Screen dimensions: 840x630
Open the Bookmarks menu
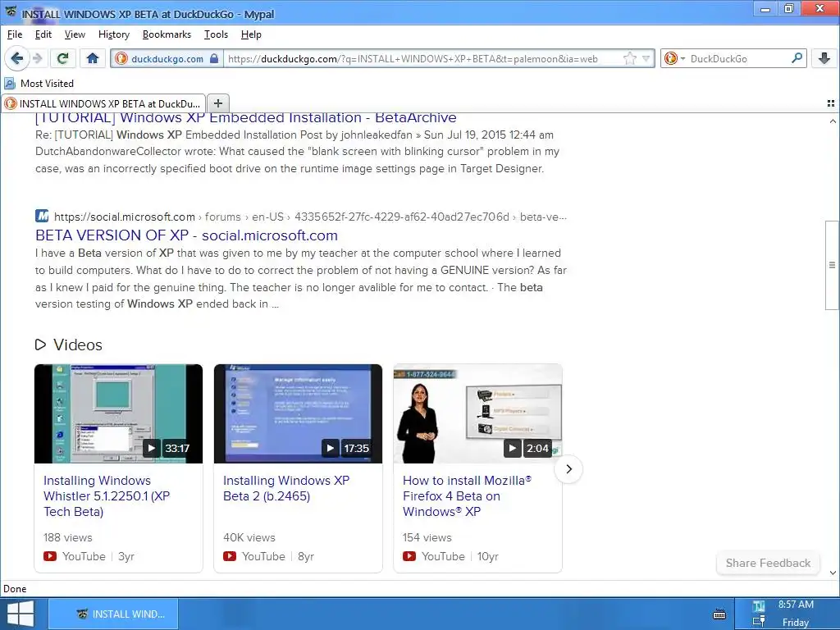pyautogui.click(x=167, y=34)
